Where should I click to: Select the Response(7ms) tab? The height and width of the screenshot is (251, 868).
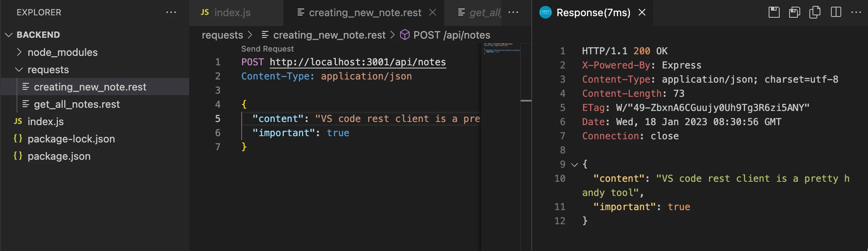tap(593, 13)
